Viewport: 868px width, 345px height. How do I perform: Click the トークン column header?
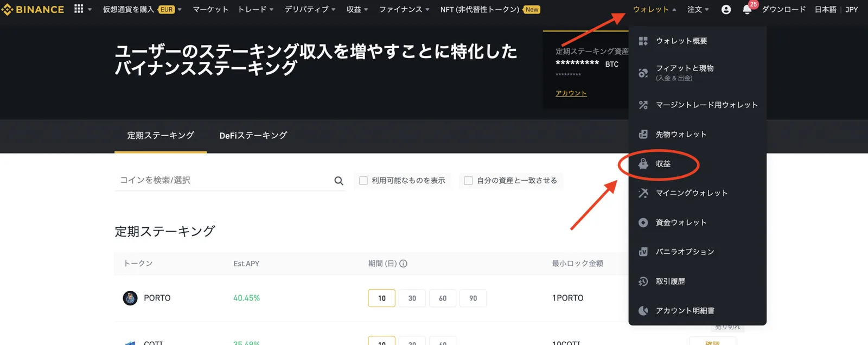[x=138, y=264]
